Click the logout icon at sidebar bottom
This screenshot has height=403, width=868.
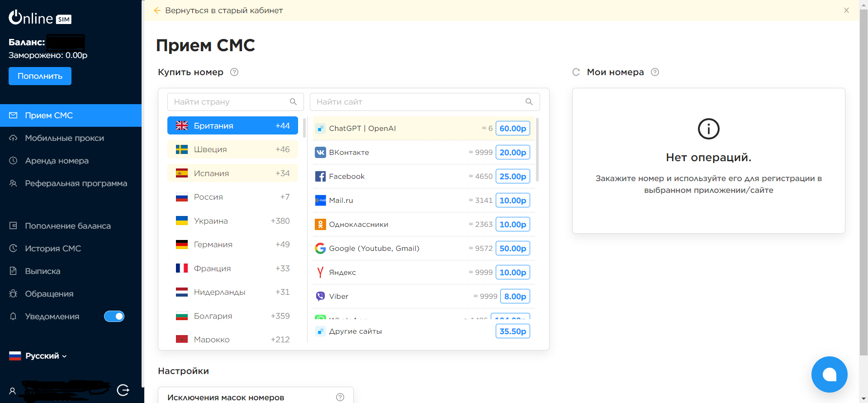click(x=123, y=390)
